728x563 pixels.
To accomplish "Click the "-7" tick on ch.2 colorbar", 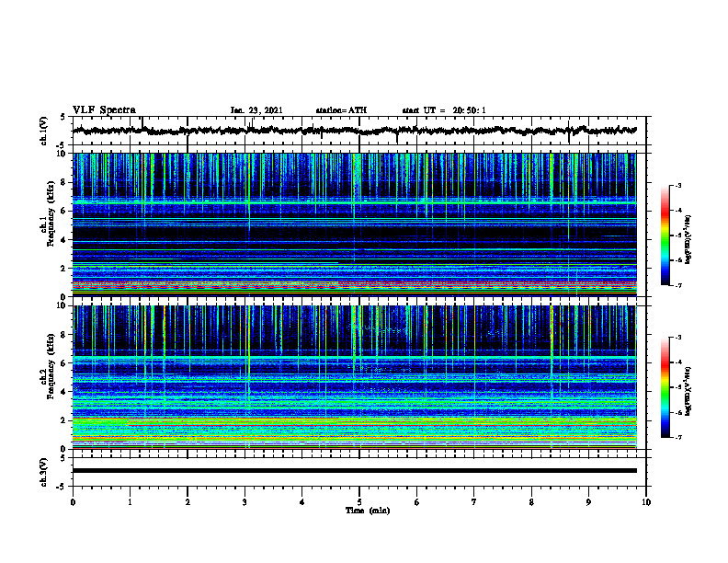I will point(678,438).
